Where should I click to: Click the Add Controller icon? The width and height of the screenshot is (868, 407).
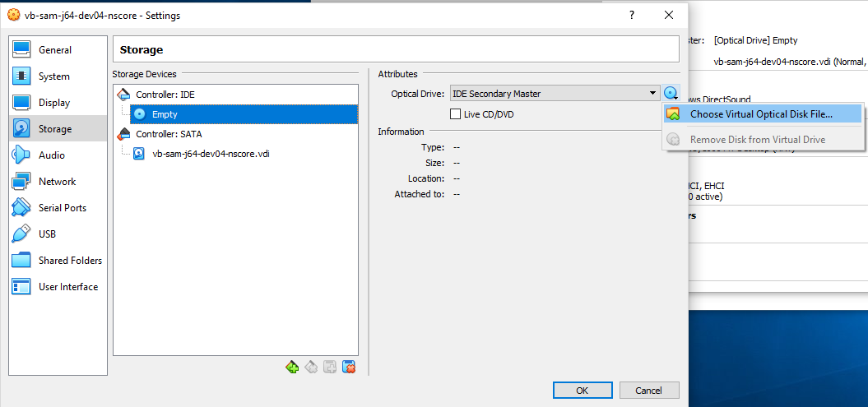click(x=292, y=366)
